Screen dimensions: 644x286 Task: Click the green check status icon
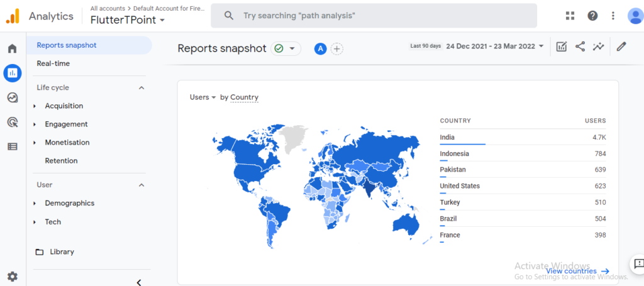279,49
